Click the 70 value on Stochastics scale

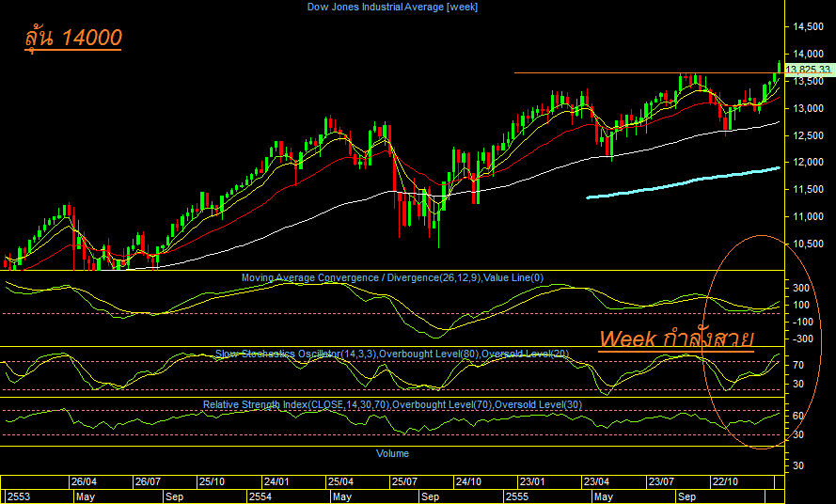click(x=798, y=366)
